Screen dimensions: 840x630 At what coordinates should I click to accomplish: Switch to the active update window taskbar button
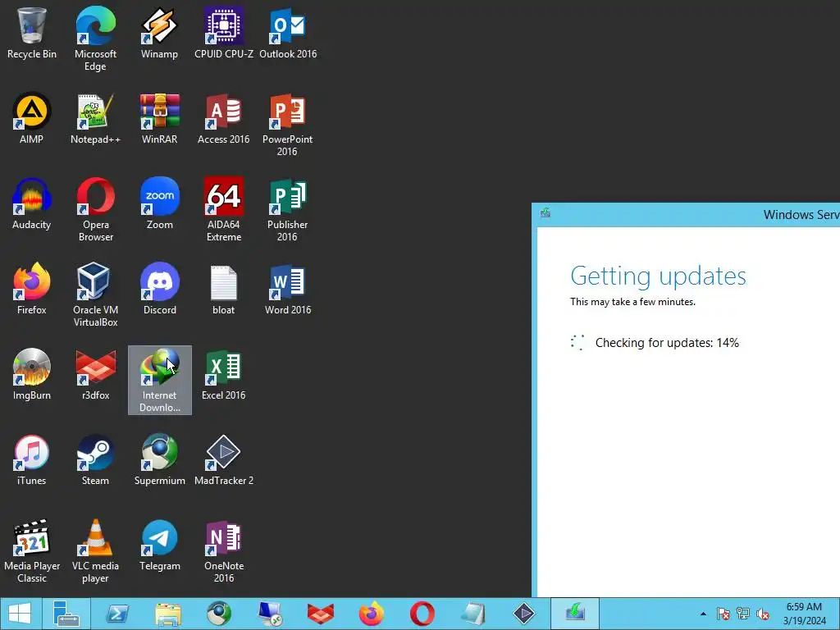575,614
